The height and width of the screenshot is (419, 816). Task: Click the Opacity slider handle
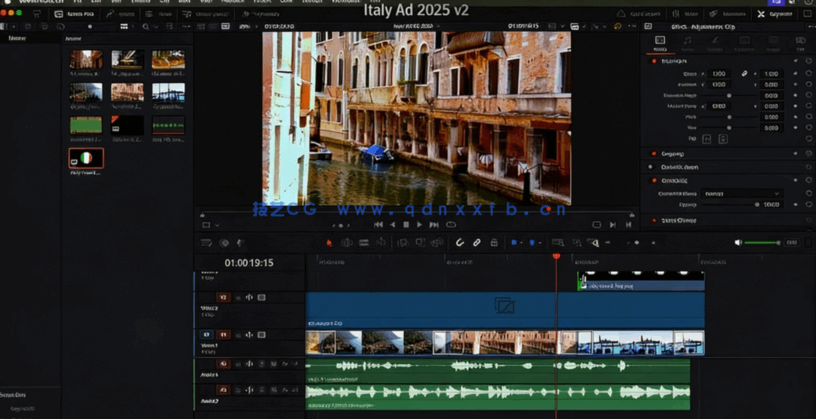(757, 205)
